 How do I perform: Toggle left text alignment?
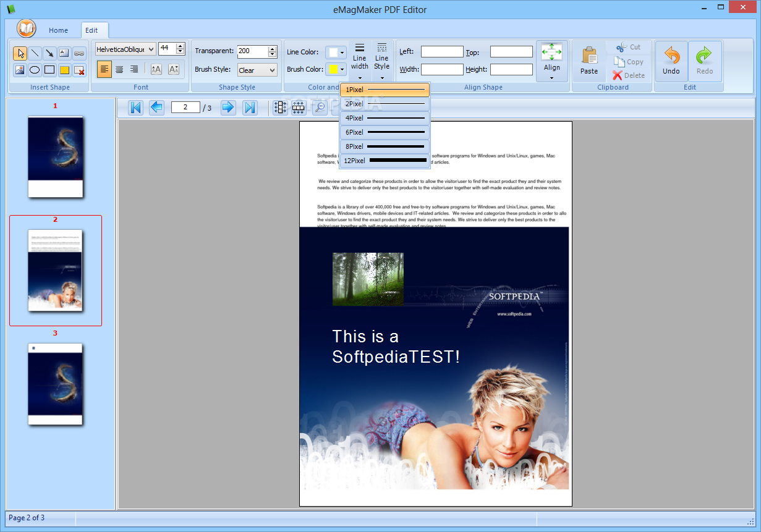(104, 69)
